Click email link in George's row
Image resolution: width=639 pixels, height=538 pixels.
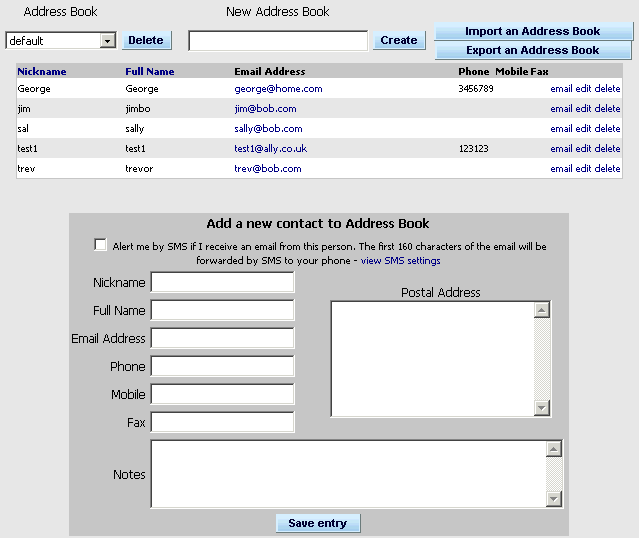click(x=562, y=89)
